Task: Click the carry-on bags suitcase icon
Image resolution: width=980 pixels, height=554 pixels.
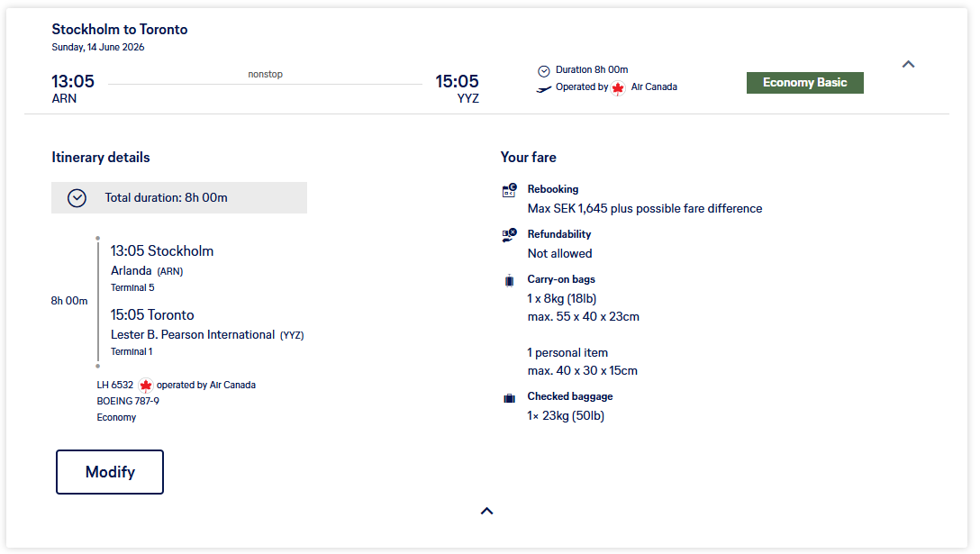Action: tap(509, 280)
